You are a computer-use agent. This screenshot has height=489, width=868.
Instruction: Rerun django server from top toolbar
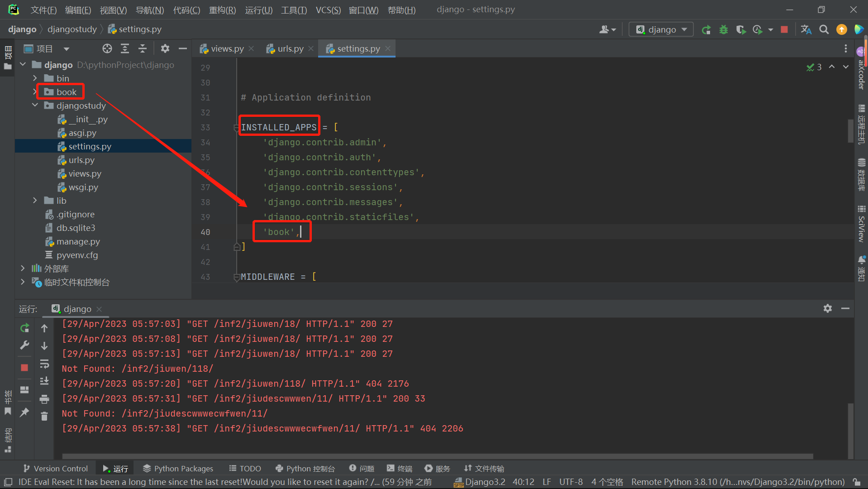tap(706, 30)
